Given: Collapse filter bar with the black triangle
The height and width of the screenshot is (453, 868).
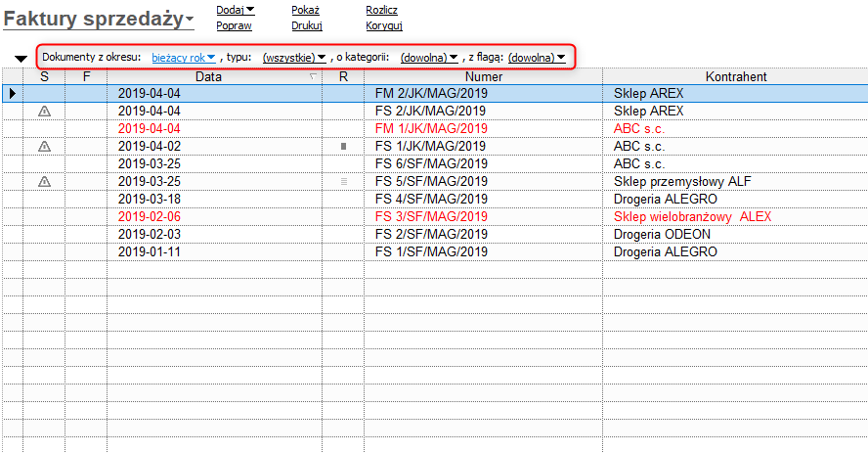Looking at the screenshot, I should pos(22,59).
